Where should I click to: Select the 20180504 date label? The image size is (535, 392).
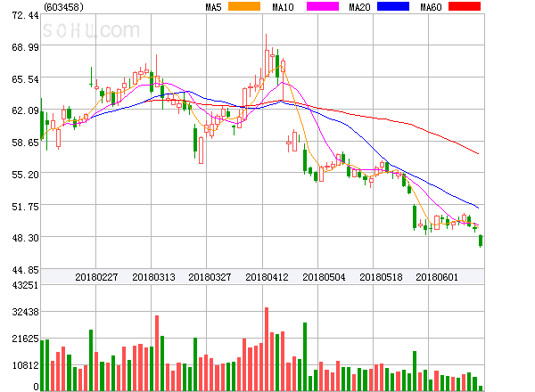(x=324, y=277)
